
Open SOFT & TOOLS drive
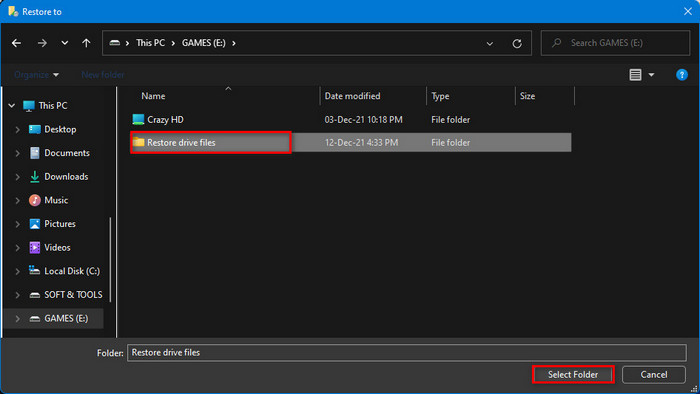pos(73,295)
